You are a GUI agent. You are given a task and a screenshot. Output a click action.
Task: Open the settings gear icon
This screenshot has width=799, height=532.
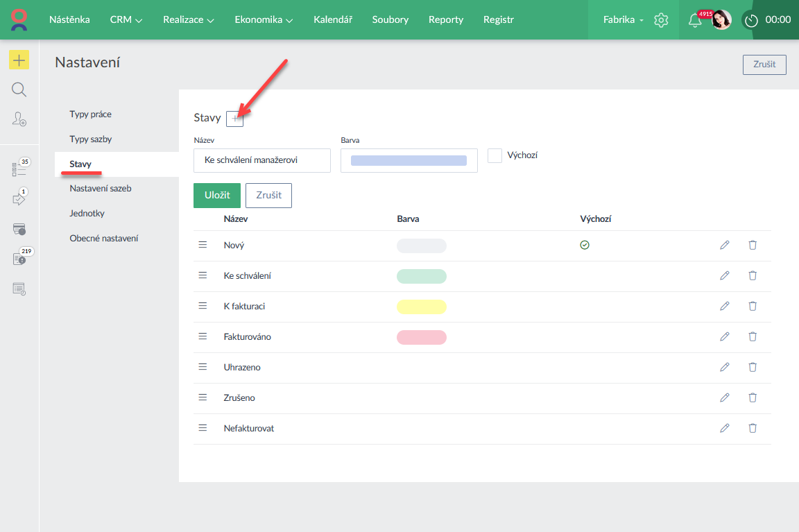[x=661, y=20]
